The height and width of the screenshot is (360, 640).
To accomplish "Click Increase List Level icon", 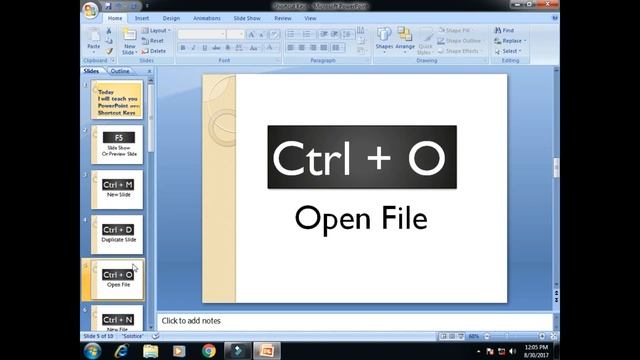I will tap(335, 34).
